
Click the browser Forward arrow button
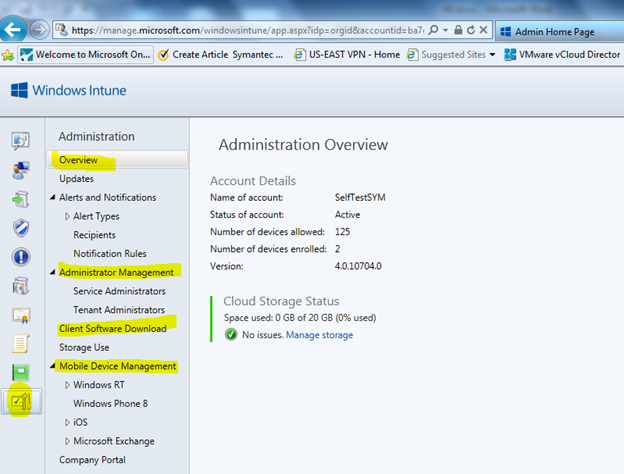pyautogui.click(x=39, y=30)
